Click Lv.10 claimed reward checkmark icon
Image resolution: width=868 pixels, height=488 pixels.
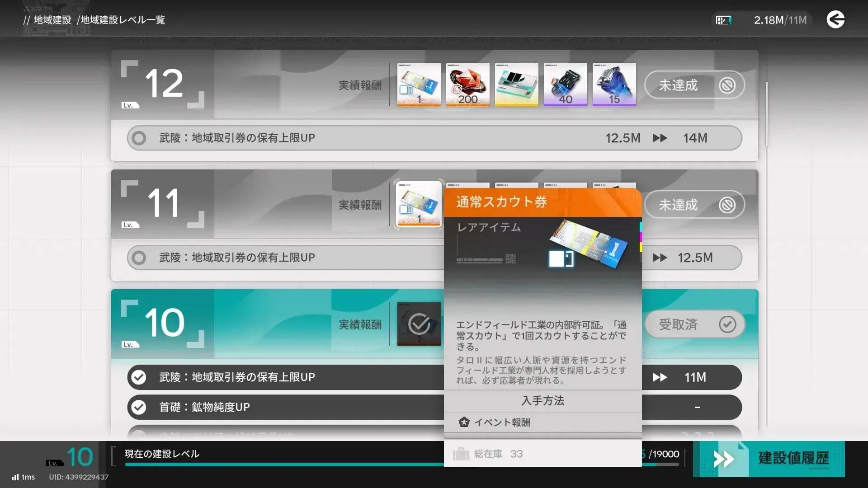419,324
